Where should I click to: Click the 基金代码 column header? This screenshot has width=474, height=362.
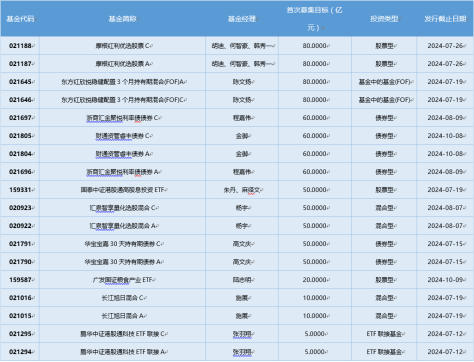click(x=20, y=19)
